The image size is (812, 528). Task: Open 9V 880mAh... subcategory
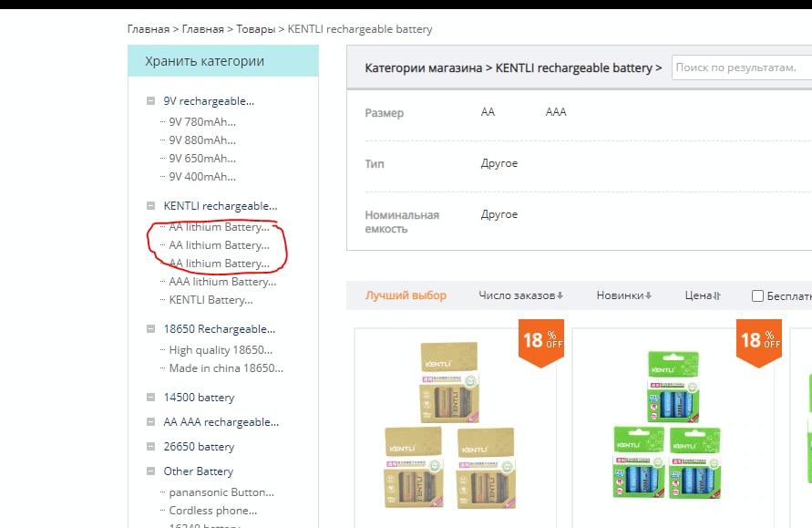[x=202, y=140]
